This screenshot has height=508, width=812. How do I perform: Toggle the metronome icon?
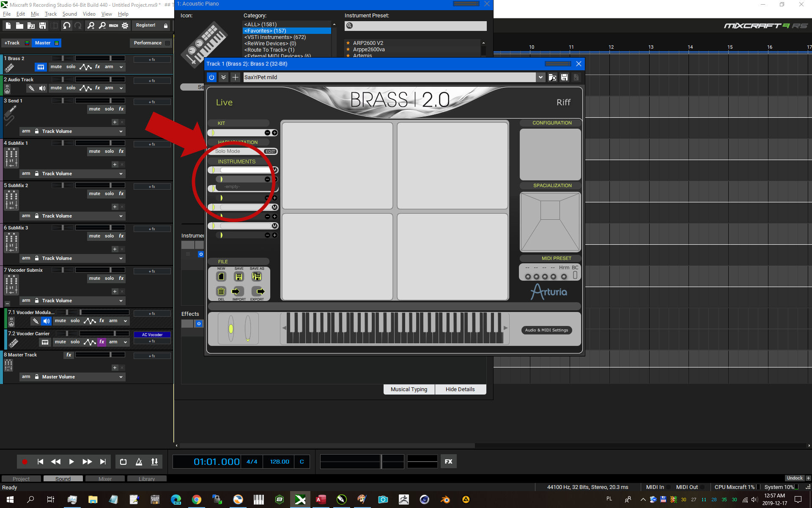(139, 462)
